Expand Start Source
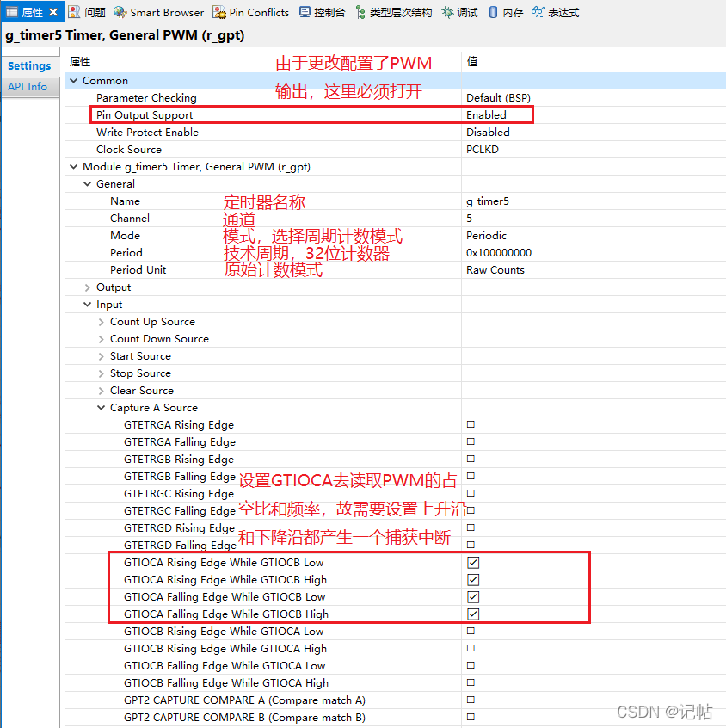726x728 pixels. point(102,356)
